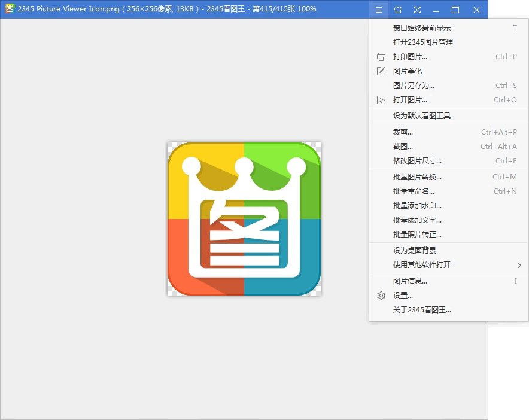Click the app logo in the title bar

[9, 9]
